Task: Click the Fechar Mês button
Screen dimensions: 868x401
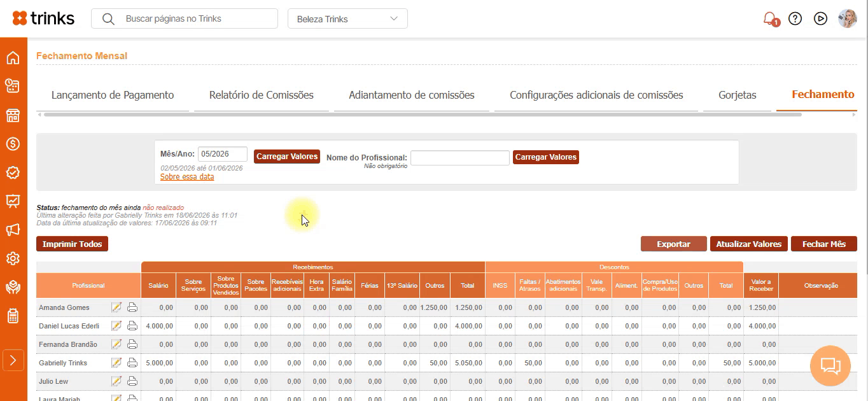Action: [x=824, y=244]
